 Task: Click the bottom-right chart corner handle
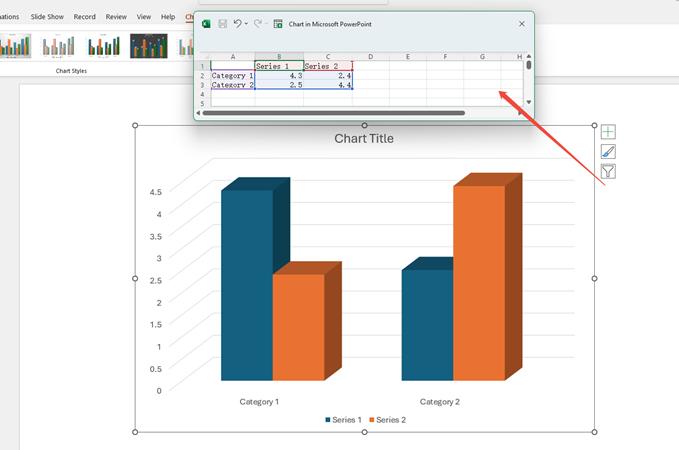pyautogui.click(x=594, y=432)
